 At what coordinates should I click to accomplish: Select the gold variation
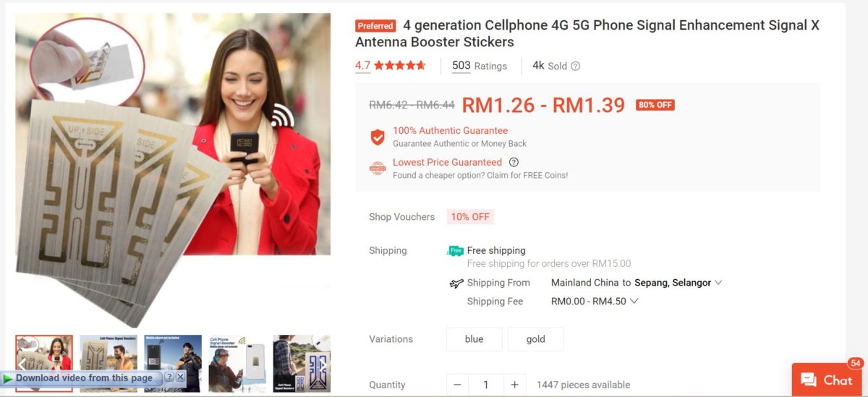point(536,339)
